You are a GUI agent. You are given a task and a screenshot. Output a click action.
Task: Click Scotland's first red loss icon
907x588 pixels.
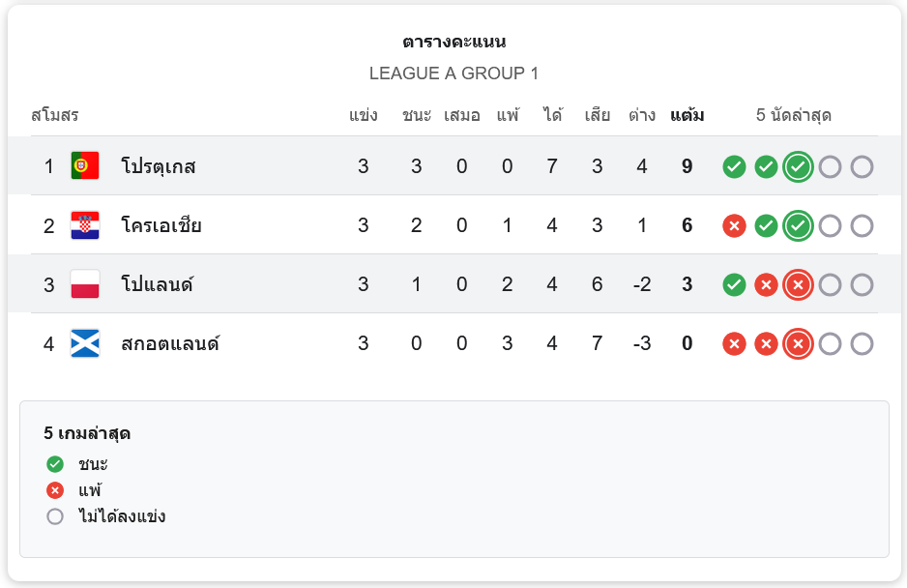tap(734, 344)
